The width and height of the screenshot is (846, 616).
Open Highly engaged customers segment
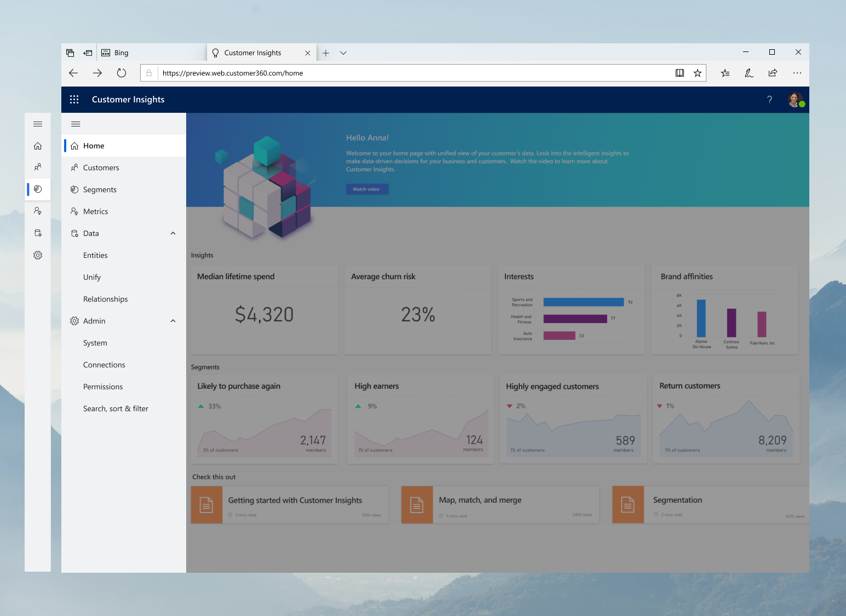coord(573,419)
